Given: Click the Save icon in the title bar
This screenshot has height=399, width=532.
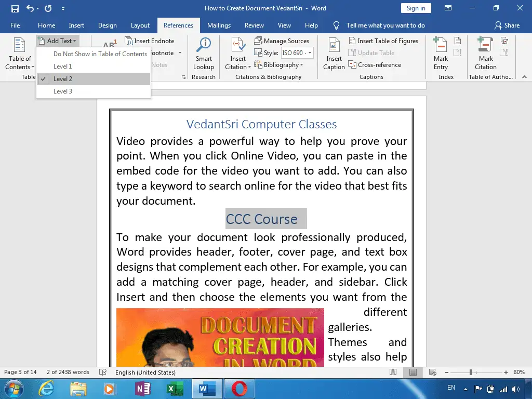Looking at the screenshot, I should [15, 8].
